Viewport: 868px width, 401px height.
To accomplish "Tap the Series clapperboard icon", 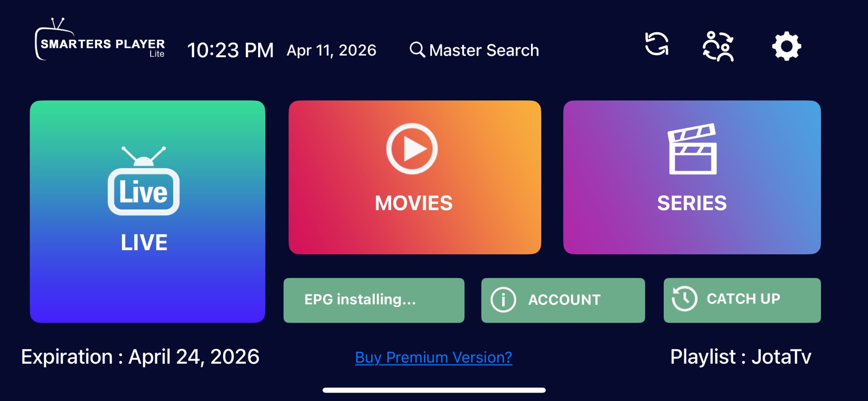I will [693, 149].
